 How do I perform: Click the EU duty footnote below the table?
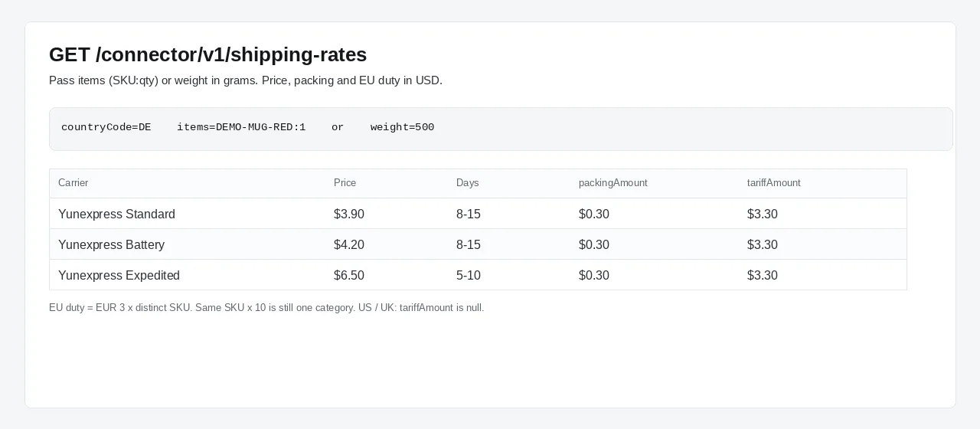click(x=266, y=308)
